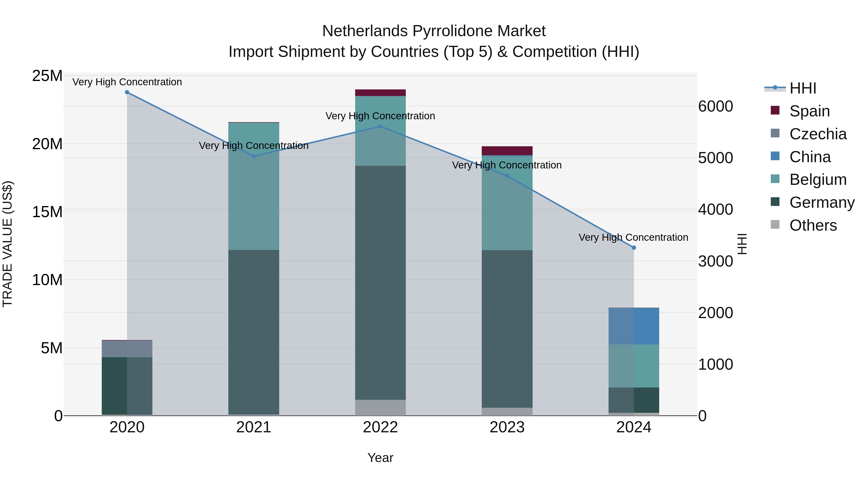Click the 2020 Very High Concentration annotation
The image size is (868, 488).
click(x=127, y=82)
